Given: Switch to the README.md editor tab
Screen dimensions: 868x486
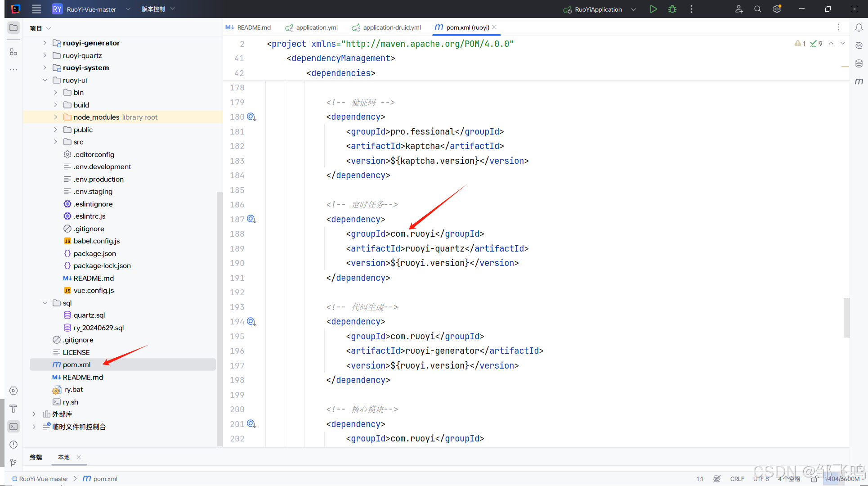Looking at the screenshot, I should point(248,27).
